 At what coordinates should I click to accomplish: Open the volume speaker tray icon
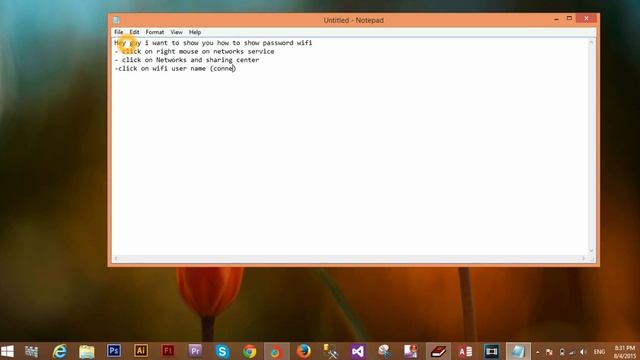pyautogui.click(x=584, y=352)
